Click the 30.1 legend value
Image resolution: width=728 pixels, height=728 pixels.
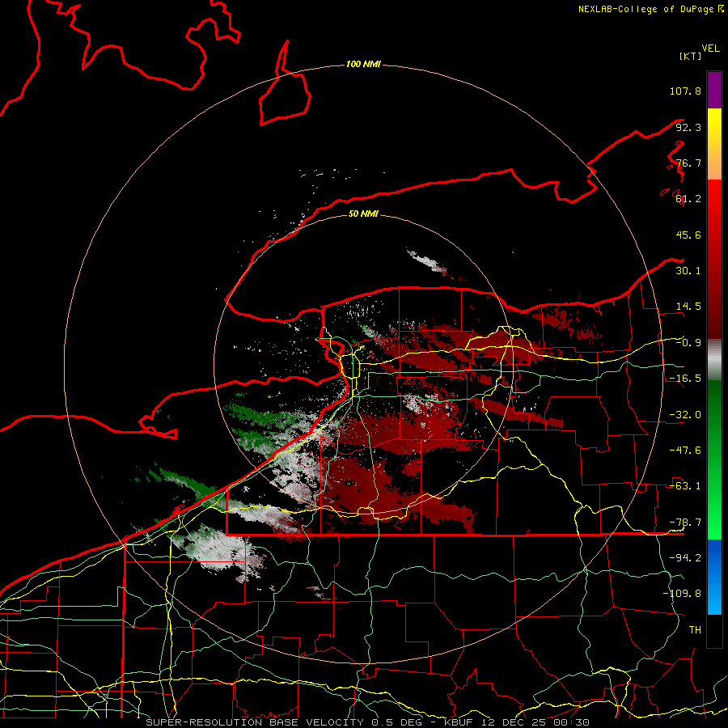click(688, 271)
